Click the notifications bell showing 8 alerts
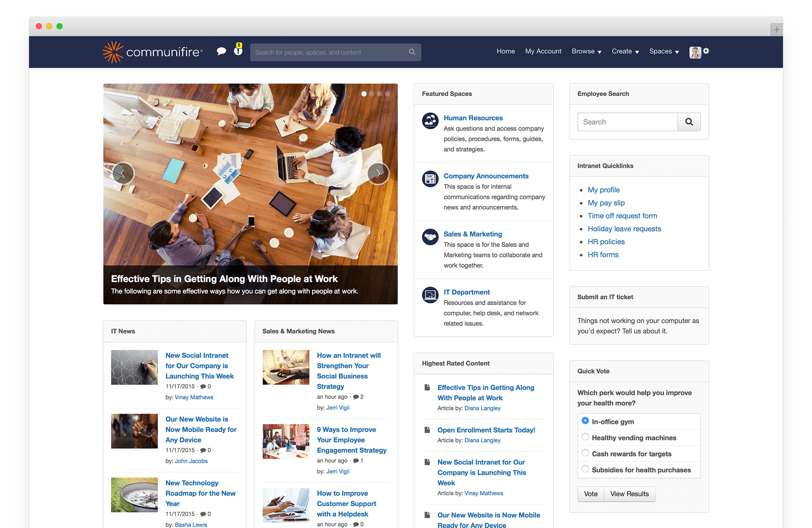Viewport: 812px width, 528px height. (238, 52)
